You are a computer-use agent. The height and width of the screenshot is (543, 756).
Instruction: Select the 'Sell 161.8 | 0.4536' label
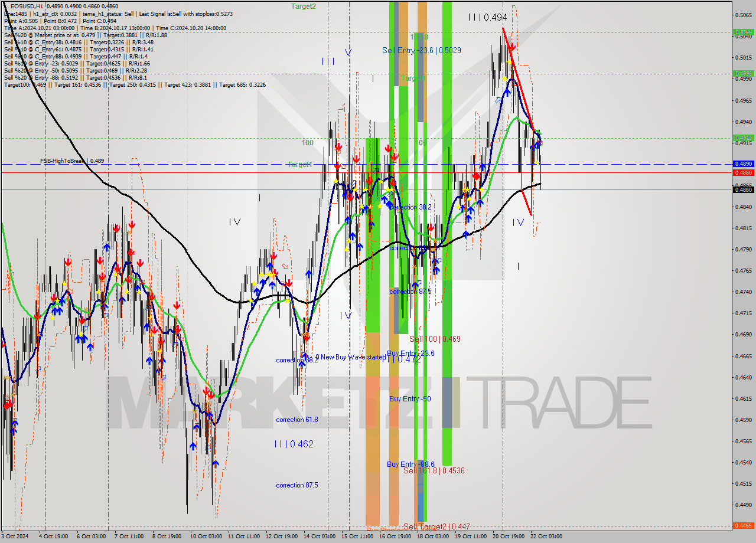[434, 470]
